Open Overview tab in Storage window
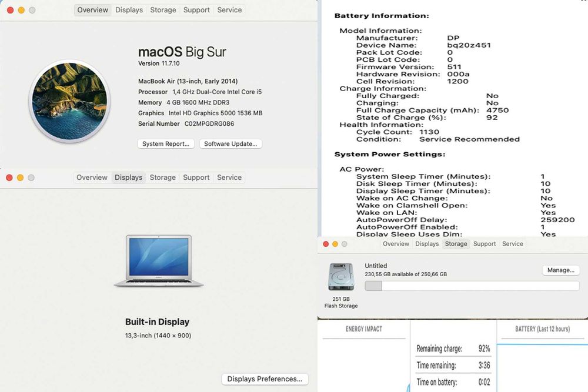The height and width of the screenshot is (392, 588). (396, 244)
